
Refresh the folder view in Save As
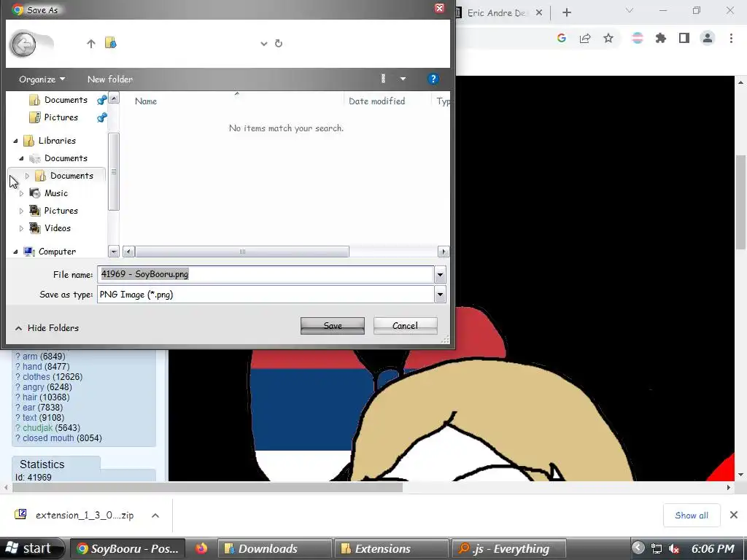[x=279, y=43]
